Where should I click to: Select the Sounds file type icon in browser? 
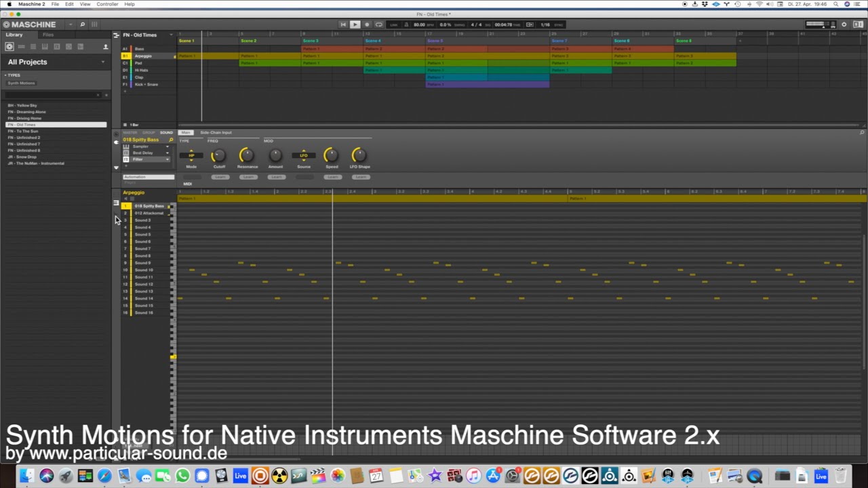33,47
